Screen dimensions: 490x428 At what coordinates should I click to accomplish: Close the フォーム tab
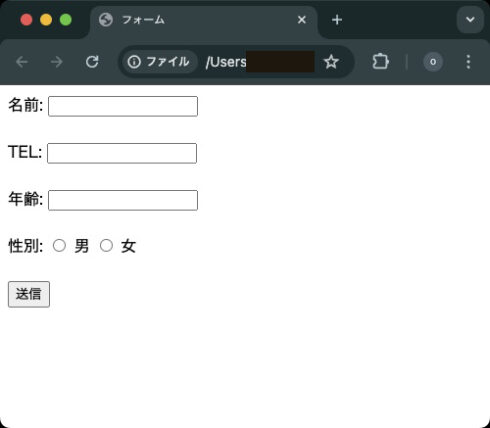coord(302,20)
